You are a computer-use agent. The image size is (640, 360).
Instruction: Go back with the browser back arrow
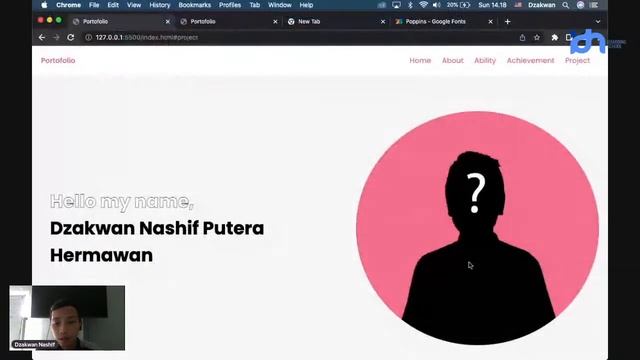pyautogui.click(x=42, y=37)
